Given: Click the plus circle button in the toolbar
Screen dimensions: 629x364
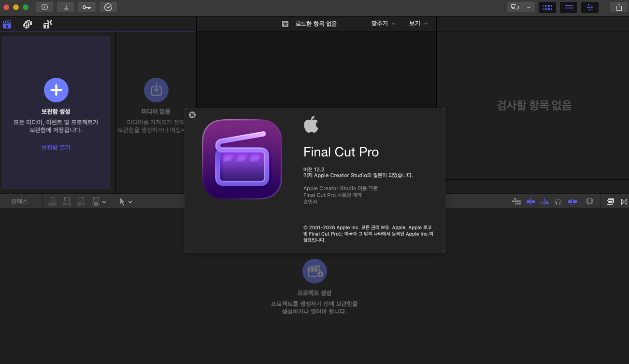Looking at the screenshot, I should click(x=44, y=7).
